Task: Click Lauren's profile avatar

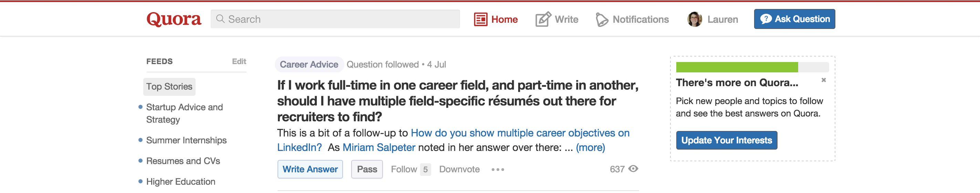Action: click(x=695, y=19)
